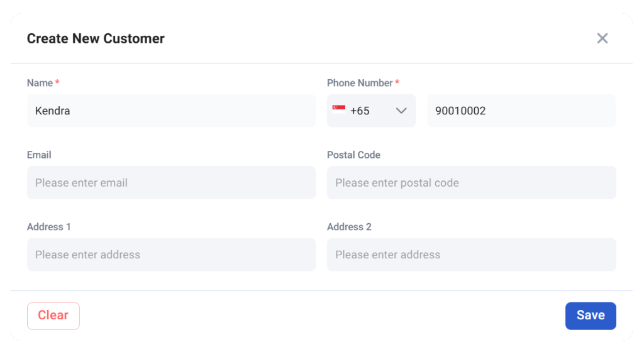Expand the country code dropdown chevron
Image resolution: width=644 pixels, height=347 pixels.
pos(401,111)
